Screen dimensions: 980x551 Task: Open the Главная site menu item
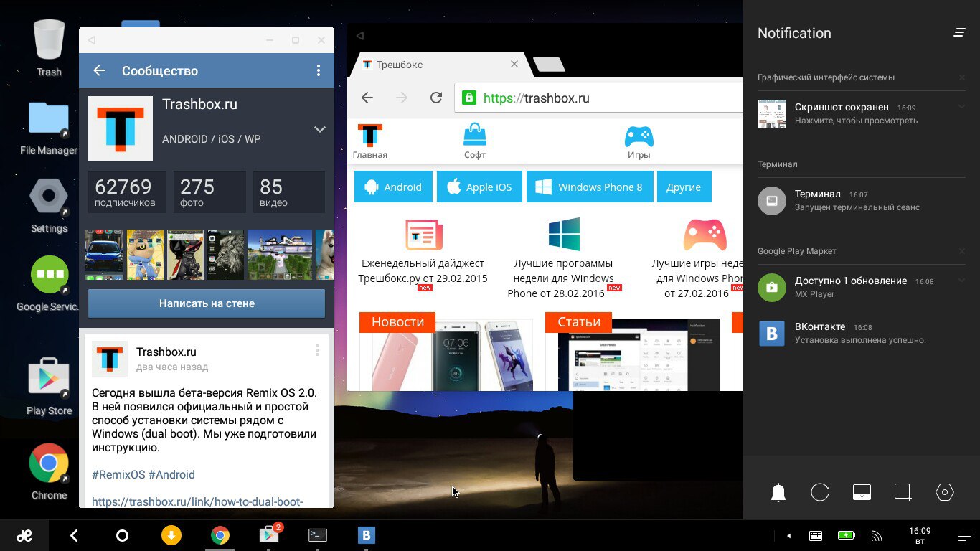370,142
